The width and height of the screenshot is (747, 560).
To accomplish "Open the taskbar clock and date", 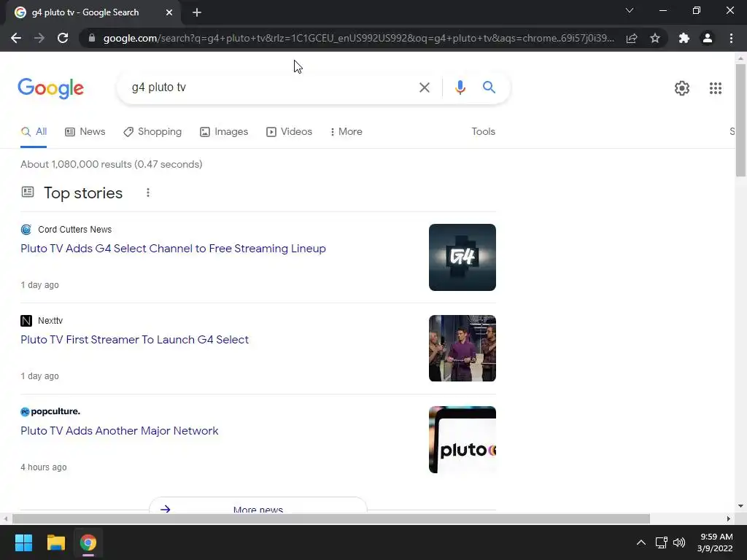I will coord(715,542).
